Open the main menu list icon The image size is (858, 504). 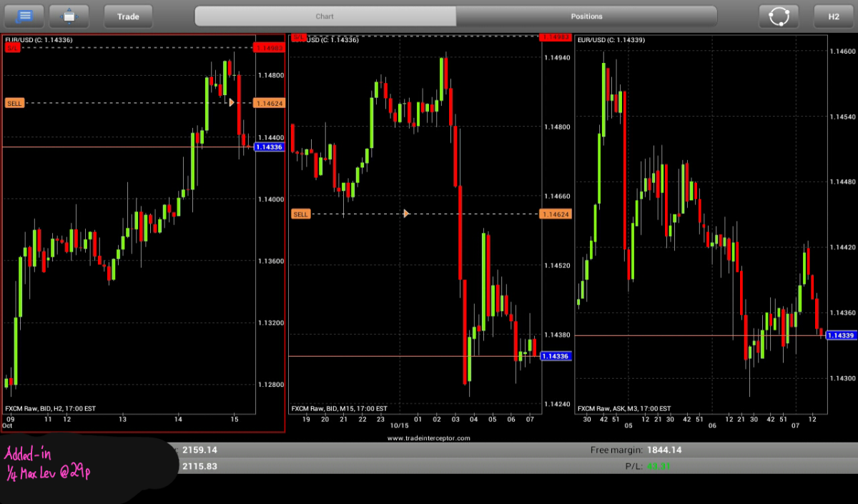pyautogui.click(x=24, y=16)
